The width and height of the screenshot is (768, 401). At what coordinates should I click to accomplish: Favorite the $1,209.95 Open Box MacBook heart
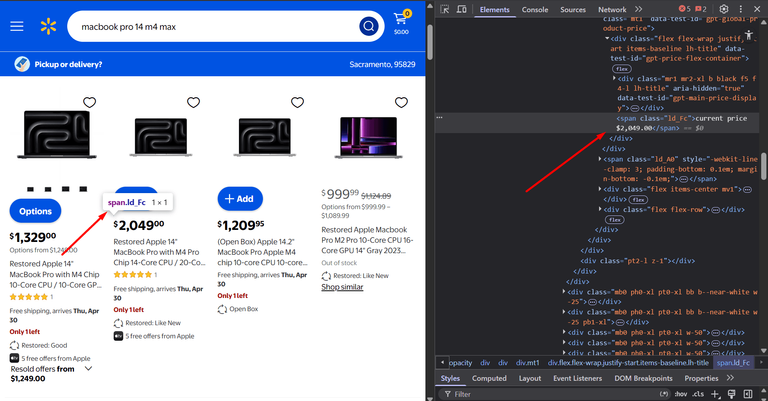297,102
